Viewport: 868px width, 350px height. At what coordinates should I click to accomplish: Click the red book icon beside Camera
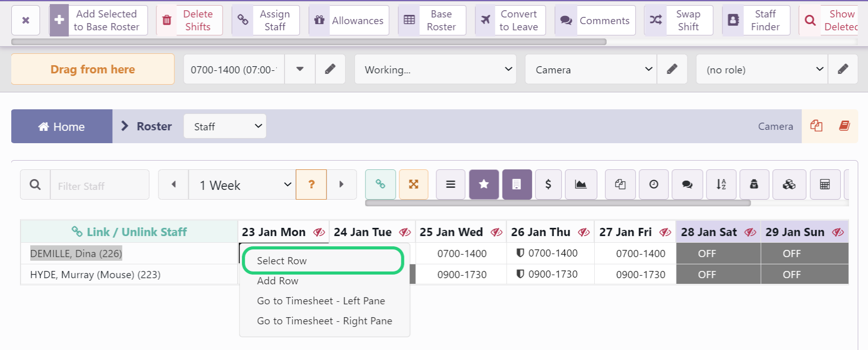844,126
